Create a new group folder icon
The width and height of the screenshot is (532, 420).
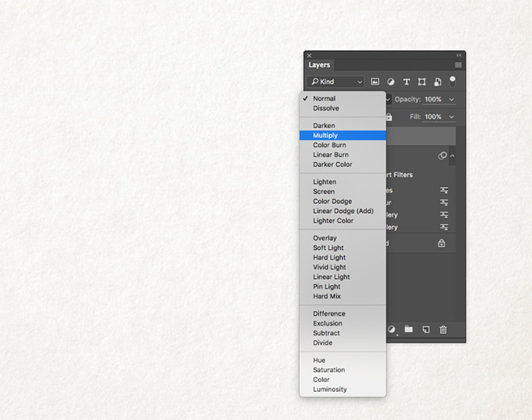pyautogui.click(x=409, y=329)
